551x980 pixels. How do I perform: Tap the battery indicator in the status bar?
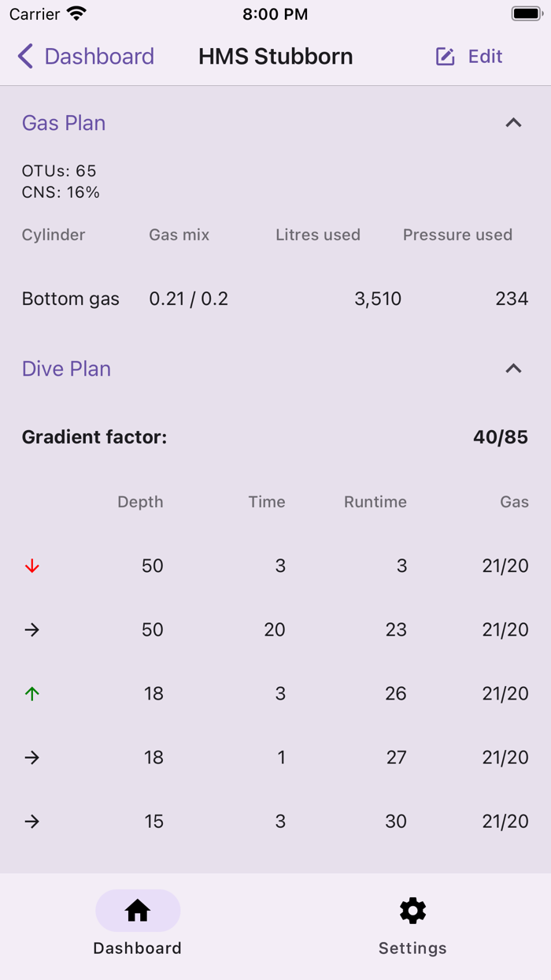[x=526, y=13]
